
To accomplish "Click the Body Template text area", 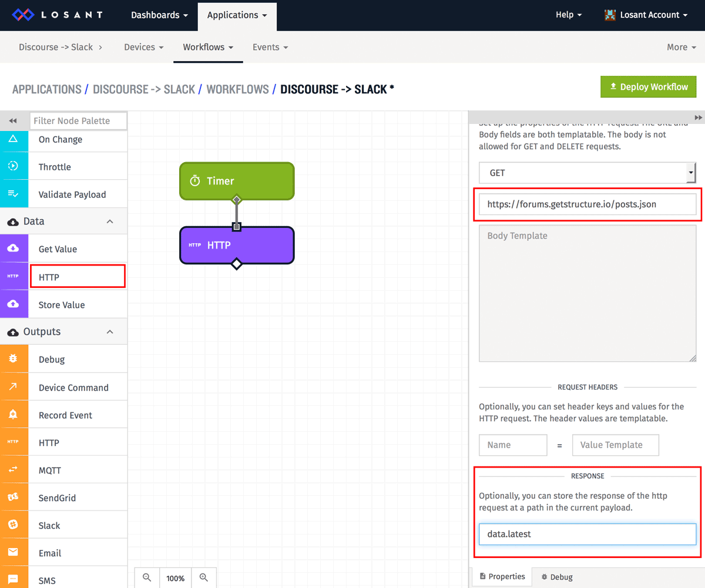I will coord(587,293).
